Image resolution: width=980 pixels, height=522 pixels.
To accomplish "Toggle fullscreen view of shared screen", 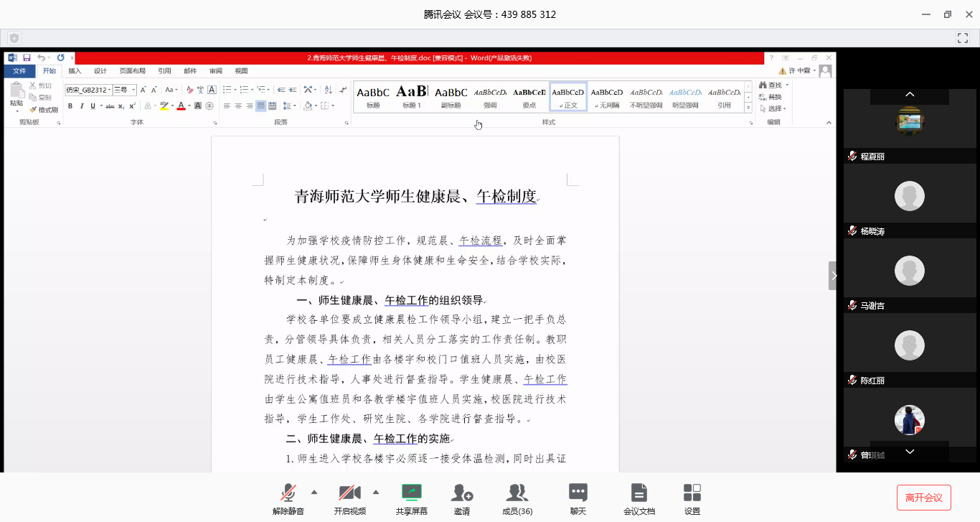I will point(962,38).
